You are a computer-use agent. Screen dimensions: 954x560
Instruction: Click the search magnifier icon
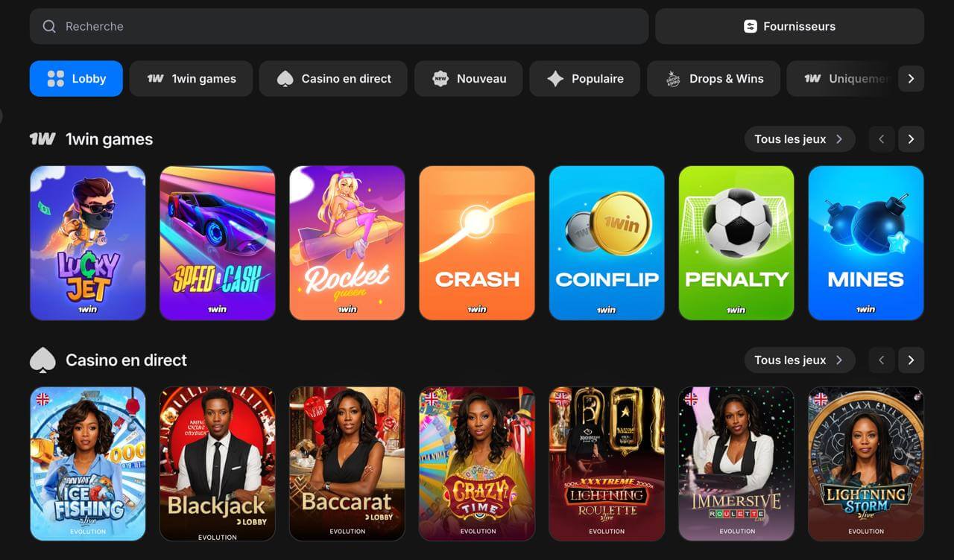(49, 26)
